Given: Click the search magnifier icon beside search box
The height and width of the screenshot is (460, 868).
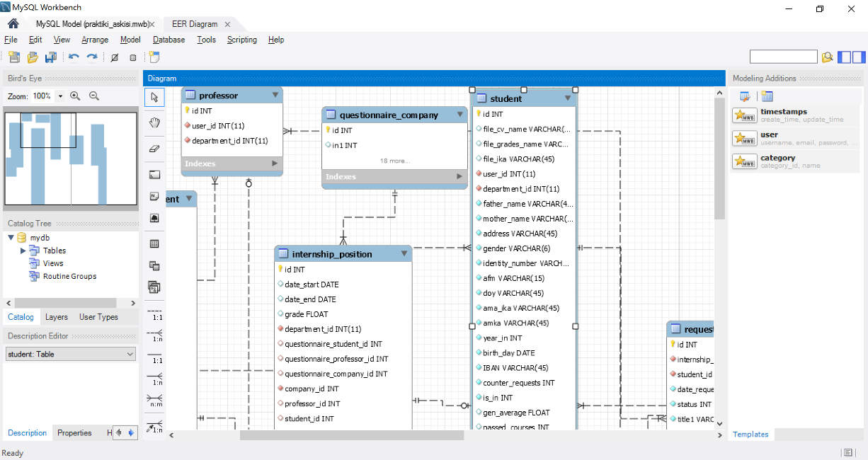Looking at the screenshot, I should pyautogui.click(x=827, y=57).
